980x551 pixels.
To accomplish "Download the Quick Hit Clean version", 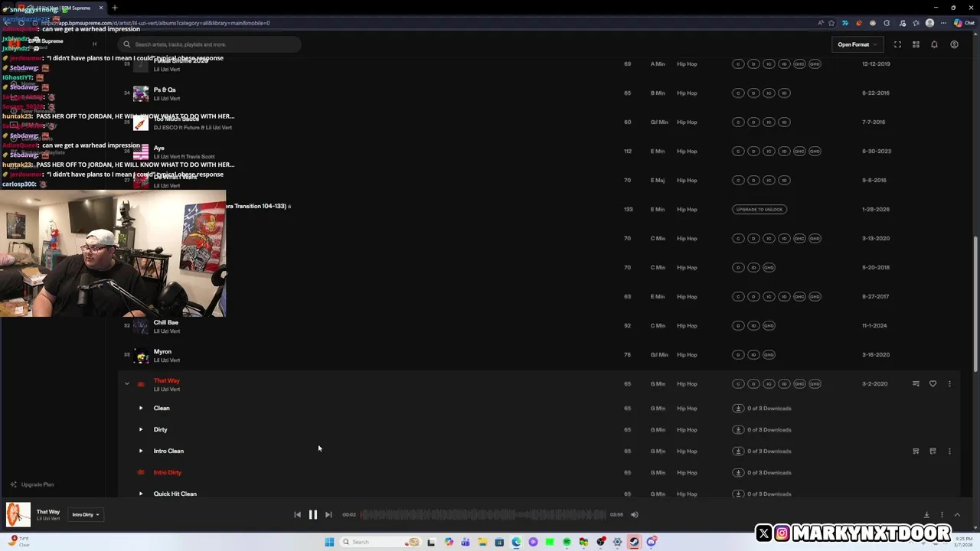I will 738,494.
